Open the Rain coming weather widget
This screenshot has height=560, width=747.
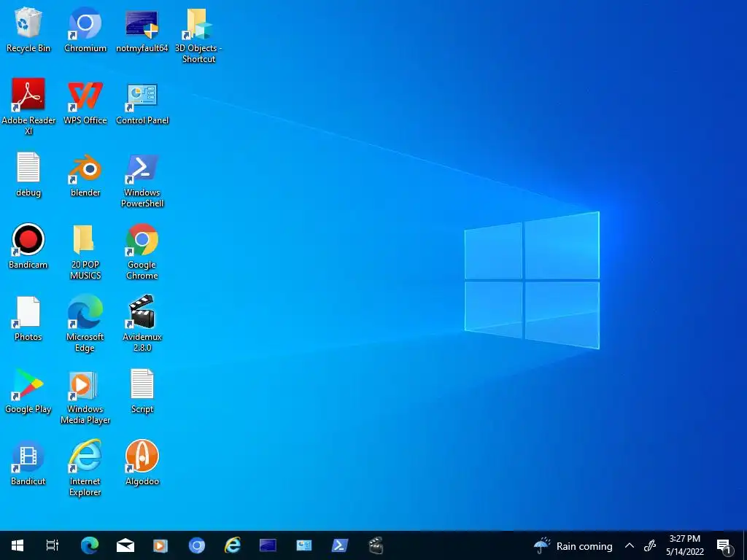(573, 545)
